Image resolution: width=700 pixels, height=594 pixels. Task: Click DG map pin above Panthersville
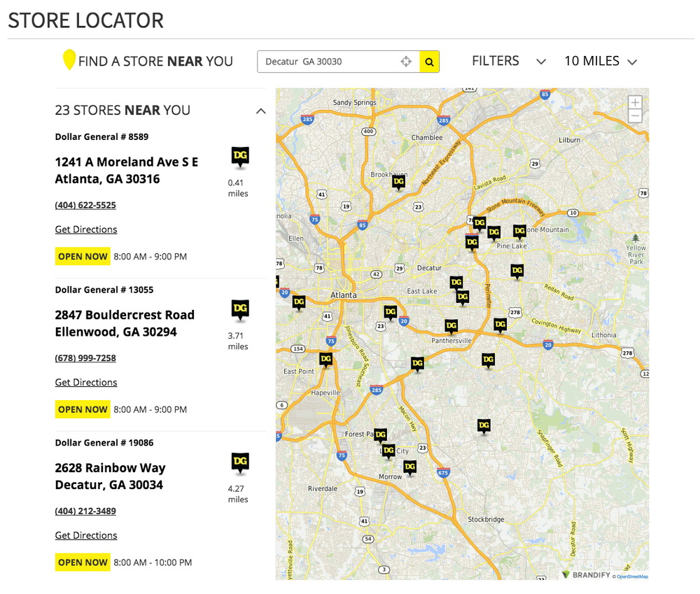coord(451,326)
